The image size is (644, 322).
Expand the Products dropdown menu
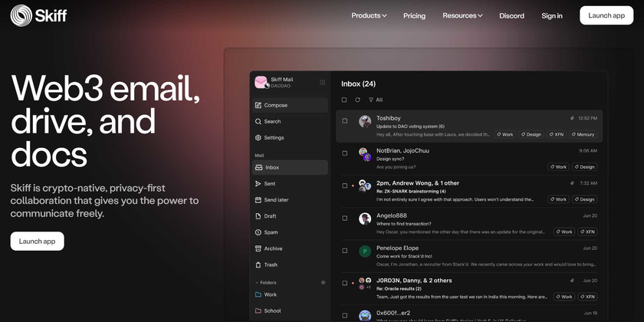tap(369, 15)
